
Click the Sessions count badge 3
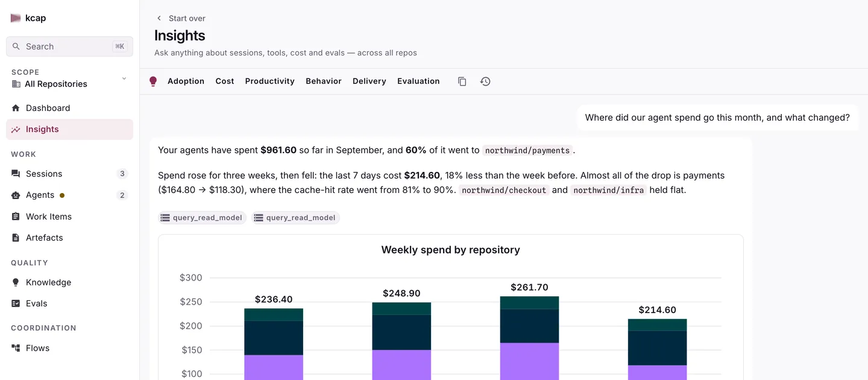[x=122, y=174]
